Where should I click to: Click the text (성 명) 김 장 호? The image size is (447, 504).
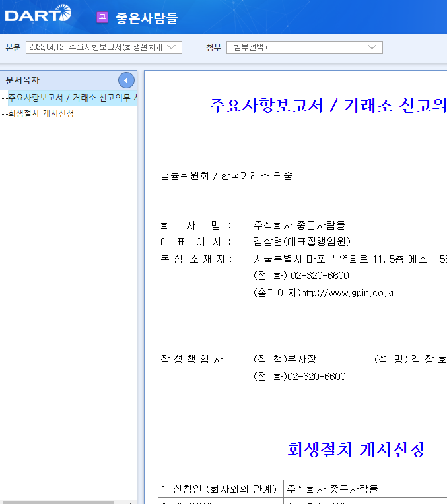coord(411,359)
